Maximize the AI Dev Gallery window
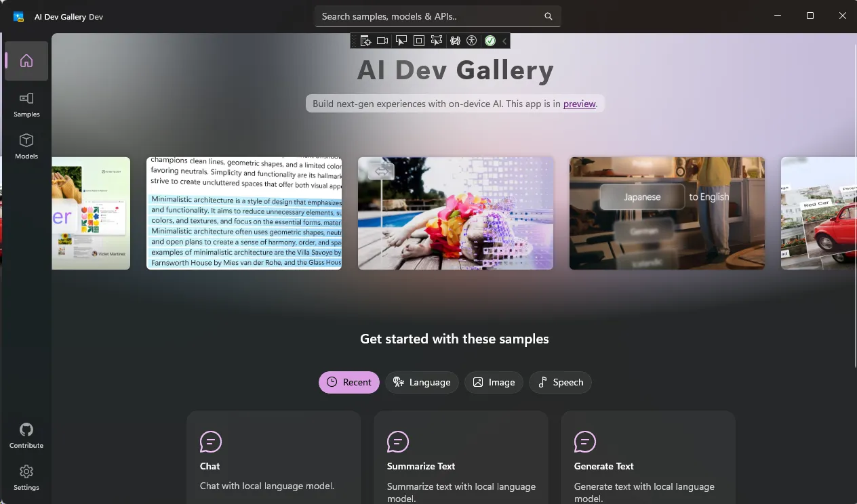 click(810, 16)
